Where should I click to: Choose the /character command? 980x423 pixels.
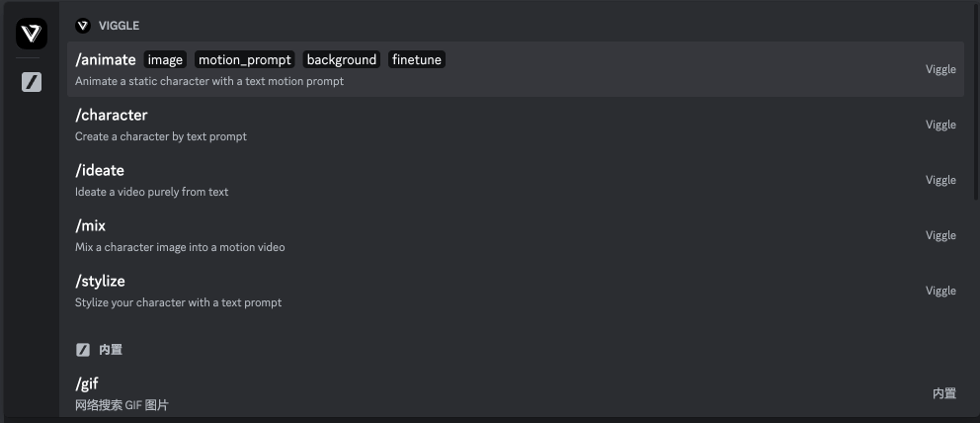[515, 125]
